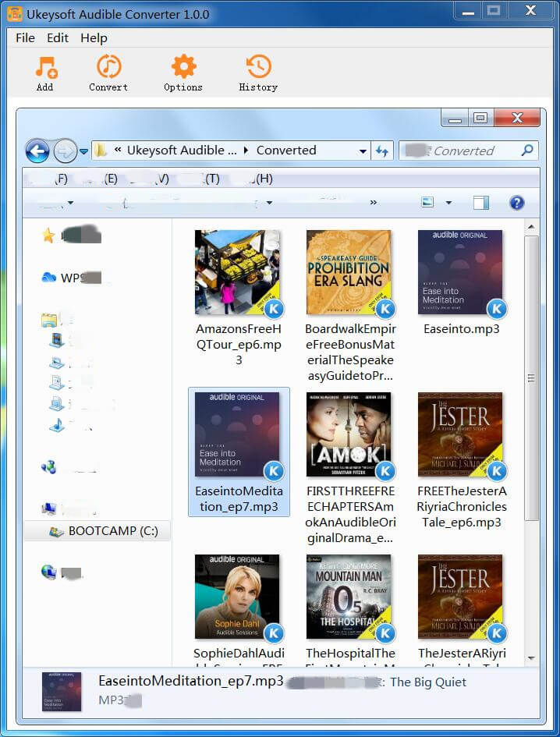Viewport: 560px width, 737px height.
Task: Click the search magnifier icon
Action: click(527, 151)
